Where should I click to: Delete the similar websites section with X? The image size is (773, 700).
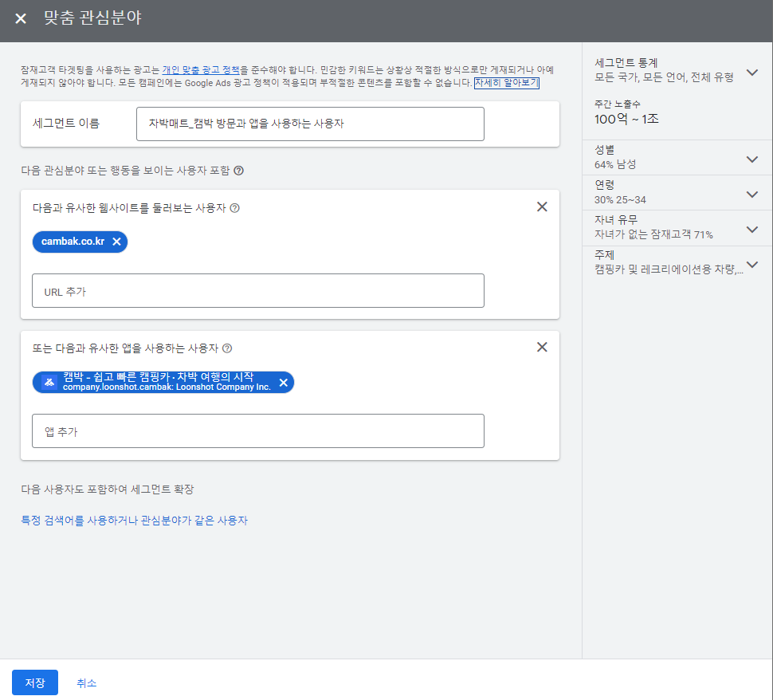click(x=542, y=206)
